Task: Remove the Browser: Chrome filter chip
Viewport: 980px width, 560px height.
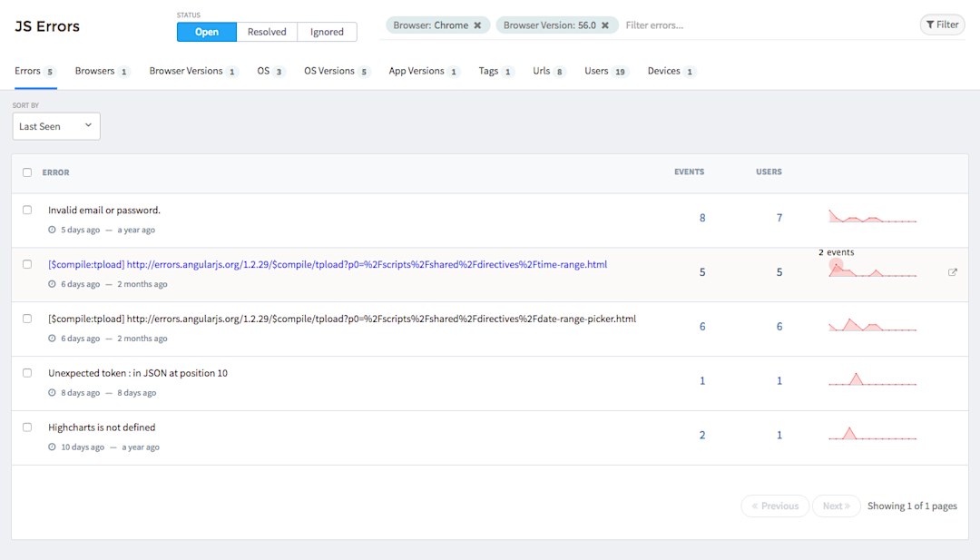Action: [x=477, y=25]
